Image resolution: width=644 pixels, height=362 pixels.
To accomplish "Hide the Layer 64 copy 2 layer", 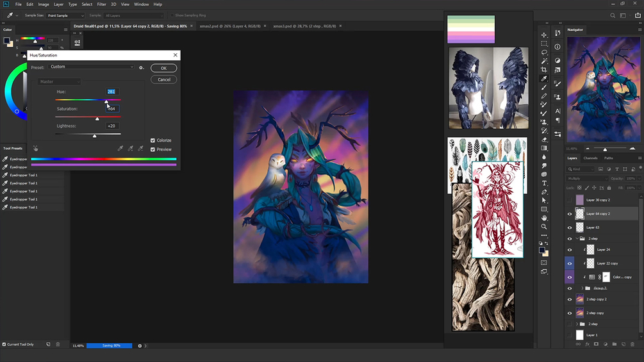I will tap(570, 214).
